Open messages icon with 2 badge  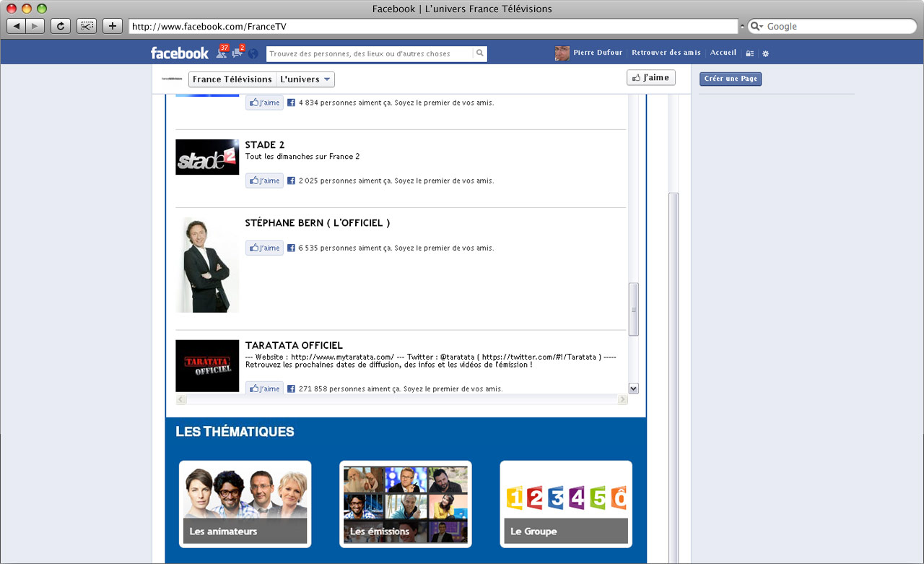click(x=238, y=52)
